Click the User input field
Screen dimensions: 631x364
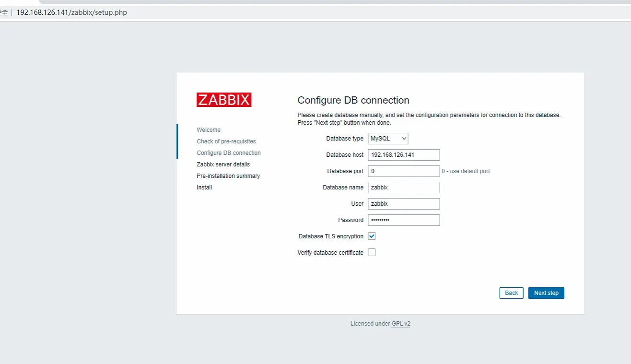[x=404, y=204]
